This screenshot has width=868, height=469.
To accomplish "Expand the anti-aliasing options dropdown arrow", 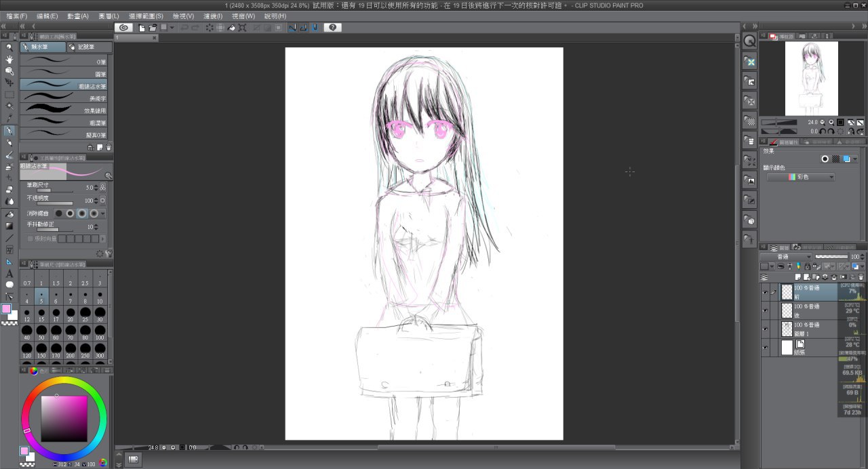I will click(103, 213).
